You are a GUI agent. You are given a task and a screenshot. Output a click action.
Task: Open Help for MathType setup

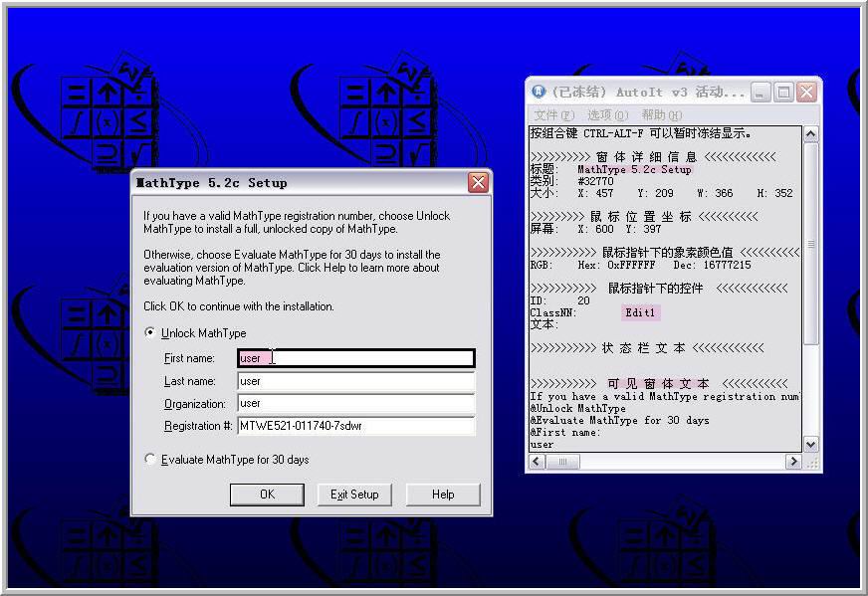pos(443,495)
